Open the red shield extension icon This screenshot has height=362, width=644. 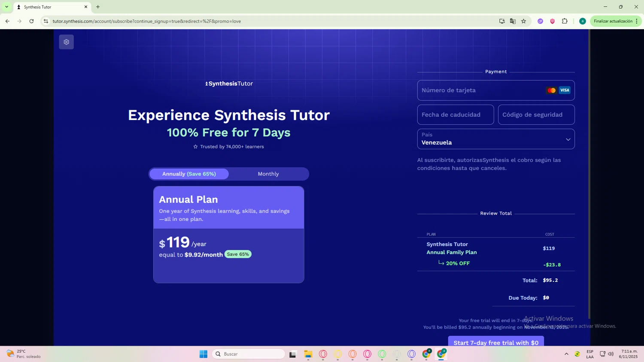point(553,21)
